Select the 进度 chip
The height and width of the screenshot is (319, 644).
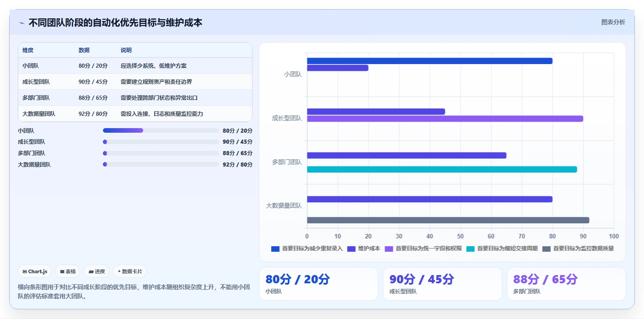[x=97, y=271]
